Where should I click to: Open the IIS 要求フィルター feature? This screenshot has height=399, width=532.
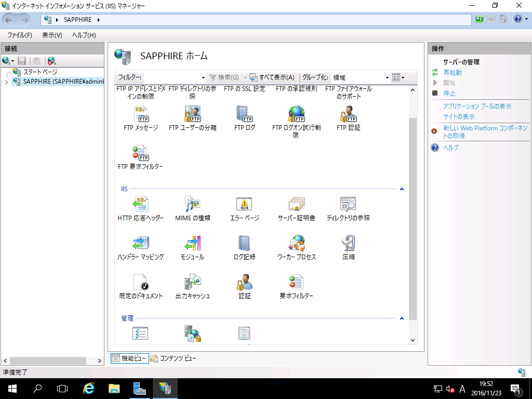[x=296, y=287]
